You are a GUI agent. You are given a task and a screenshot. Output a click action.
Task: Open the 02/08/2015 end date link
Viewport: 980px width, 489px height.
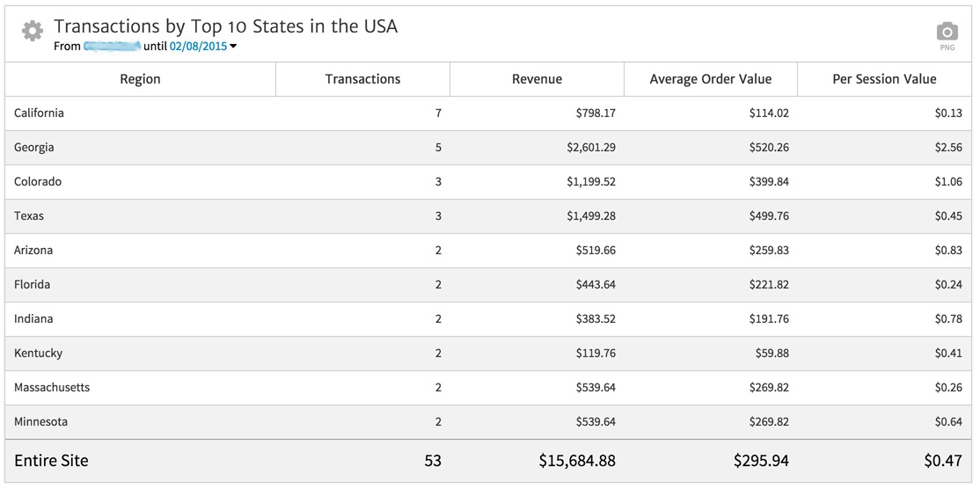point(198,46)
